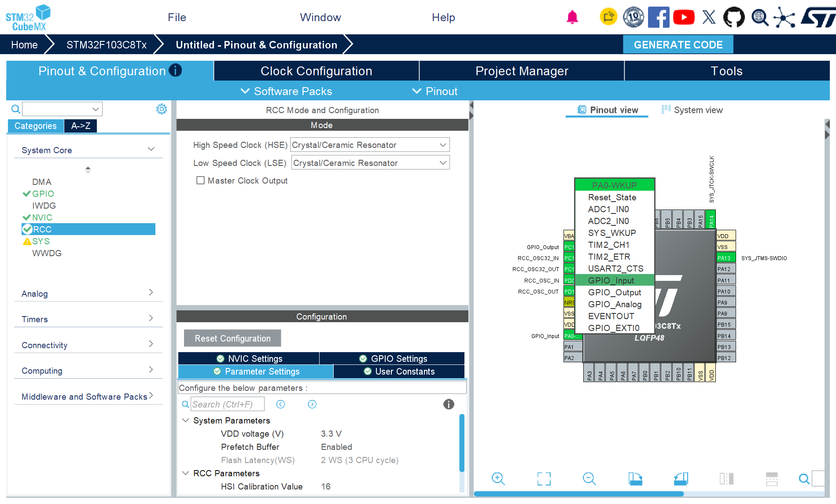Open the peripheral search combo box
Image resolution: width=836 pixels, height=504 pixels.
click(62, 109)
